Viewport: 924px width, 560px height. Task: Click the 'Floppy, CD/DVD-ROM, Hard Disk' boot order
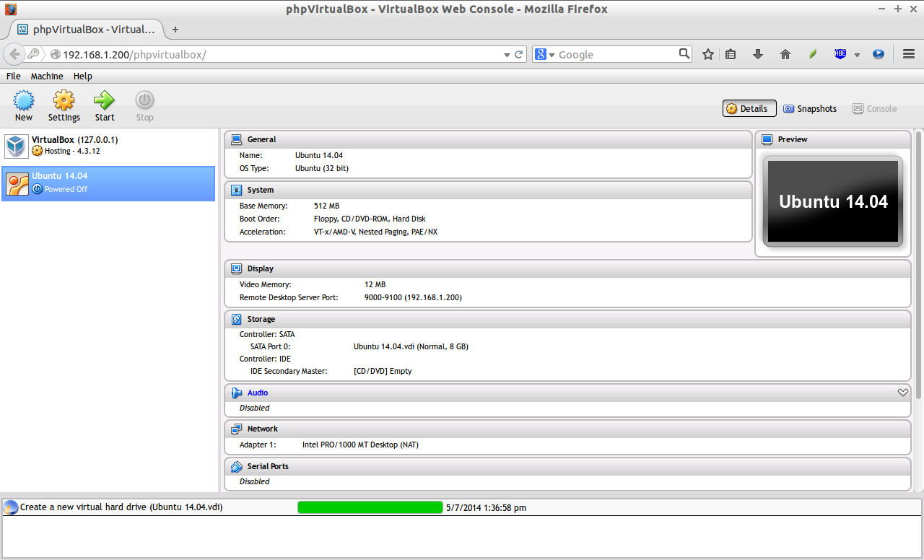(x=370, y=219)
